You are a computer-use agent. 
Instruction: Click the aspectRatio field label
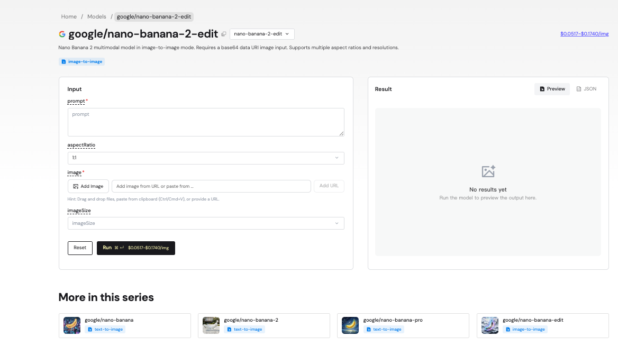pyautogui.click(x=81, y=145)
